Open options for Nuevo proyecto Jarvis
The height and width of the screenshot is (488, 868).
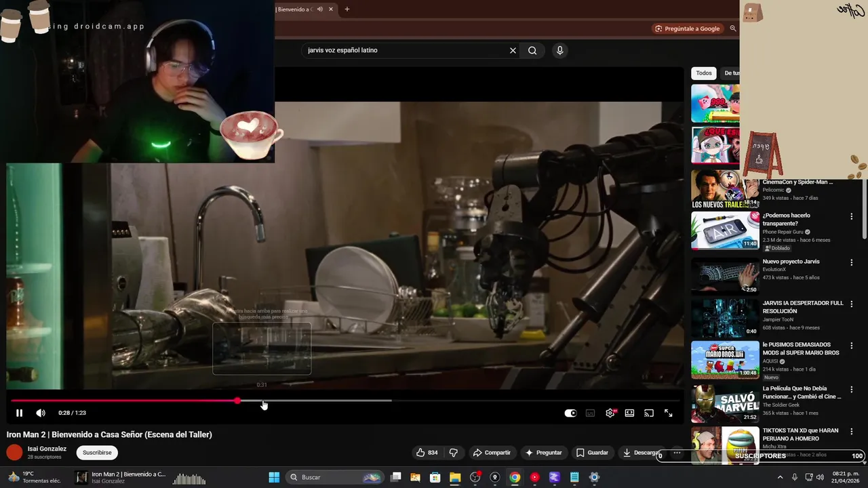tap(851, 262)
